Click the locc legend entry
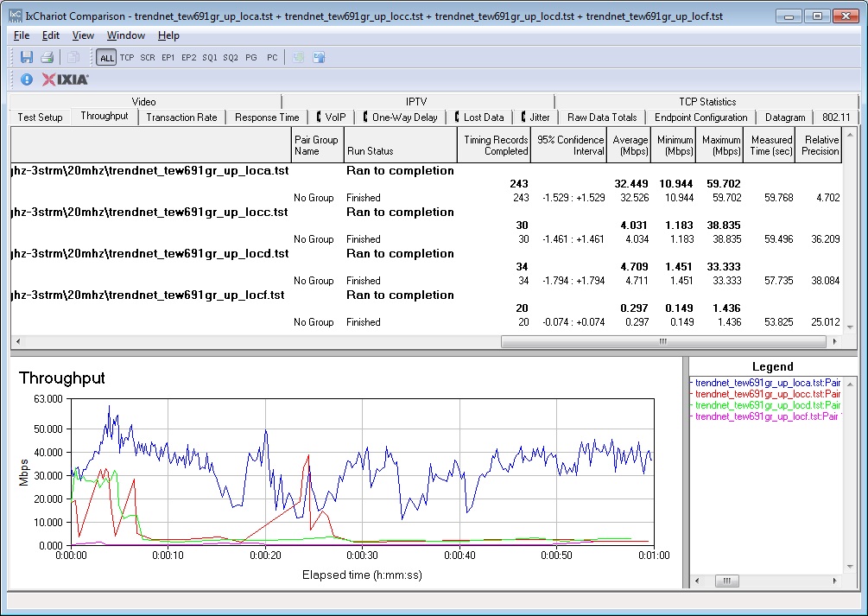The image size is (868, 616). point(767,394)
